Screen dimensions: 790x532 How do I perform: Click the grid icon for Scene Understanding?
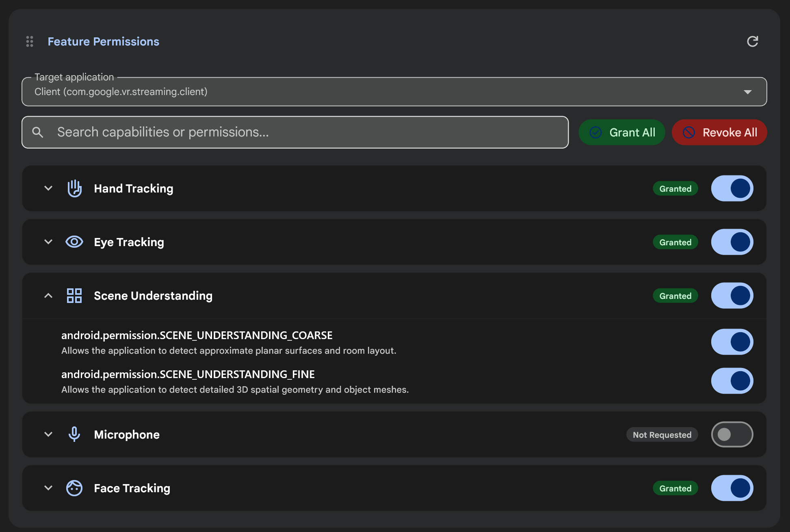(x=74, y=296)
